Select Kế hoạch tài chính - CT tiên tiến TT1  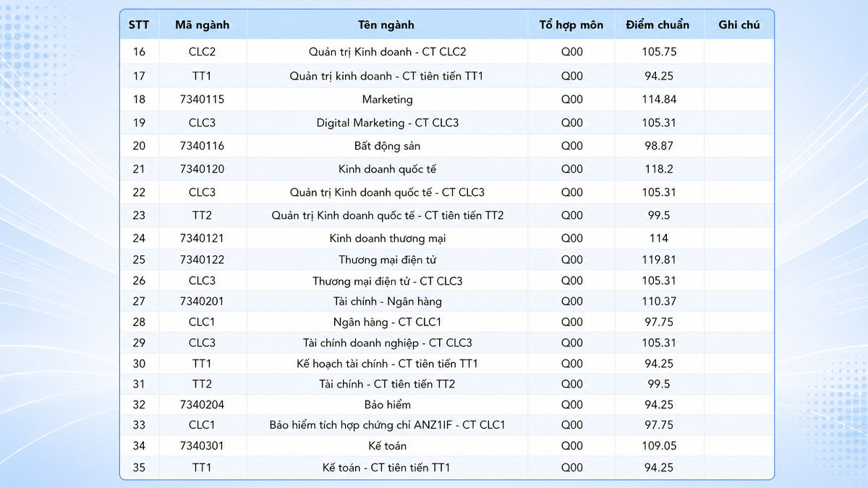click(388, 363)
